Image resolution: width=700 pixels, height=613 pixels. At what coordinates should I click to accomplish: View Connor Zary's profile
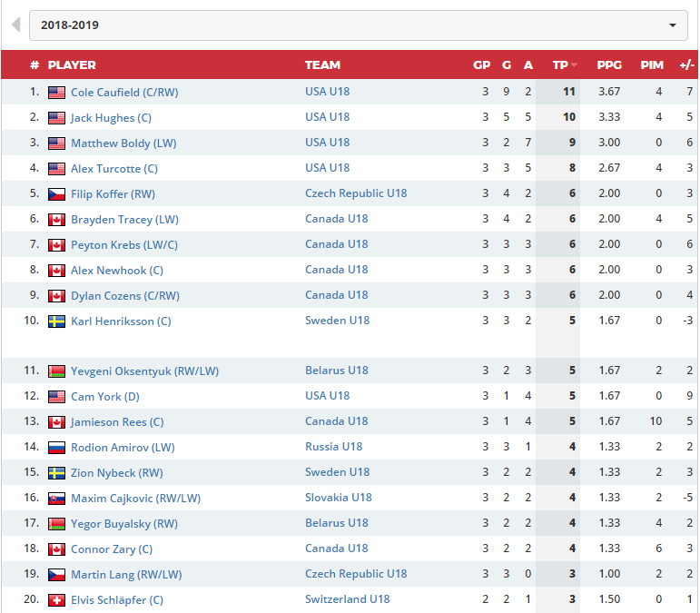click(x=112, y=549)
